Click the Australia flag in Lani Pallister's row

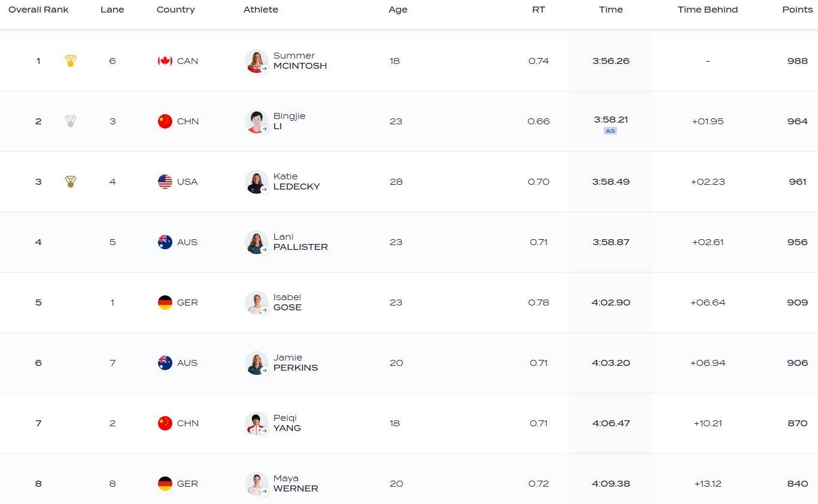(165, 242)
